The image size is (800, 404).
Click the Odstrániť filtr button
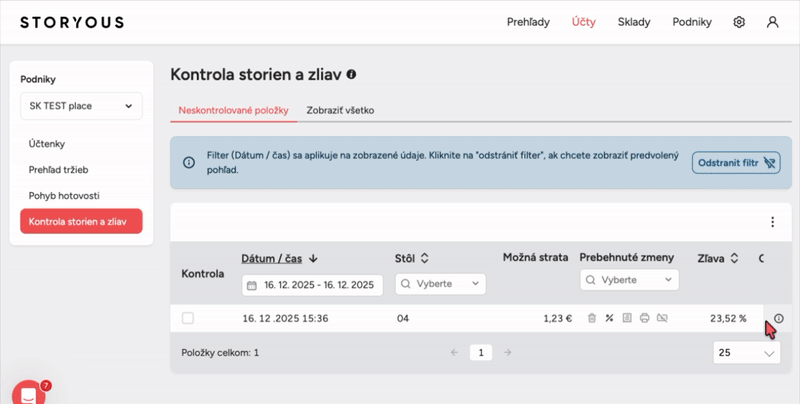(735, 162)
